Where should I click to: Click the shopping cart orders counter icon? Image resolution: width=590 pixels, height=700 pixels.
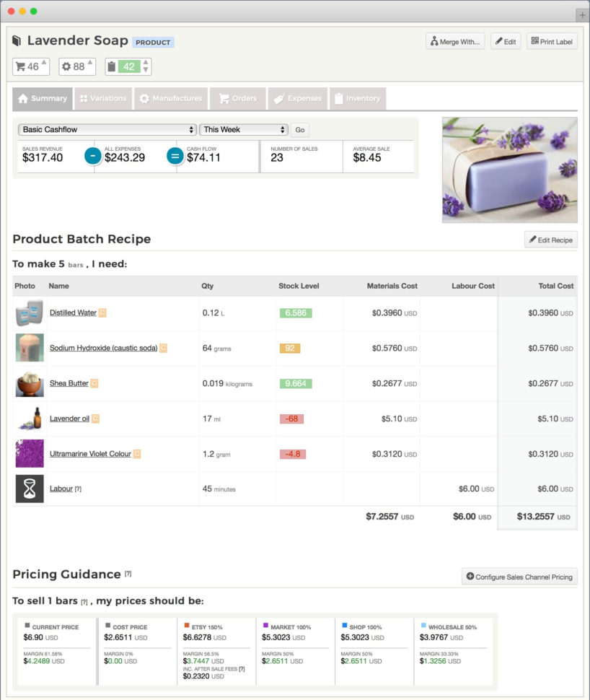19,66
